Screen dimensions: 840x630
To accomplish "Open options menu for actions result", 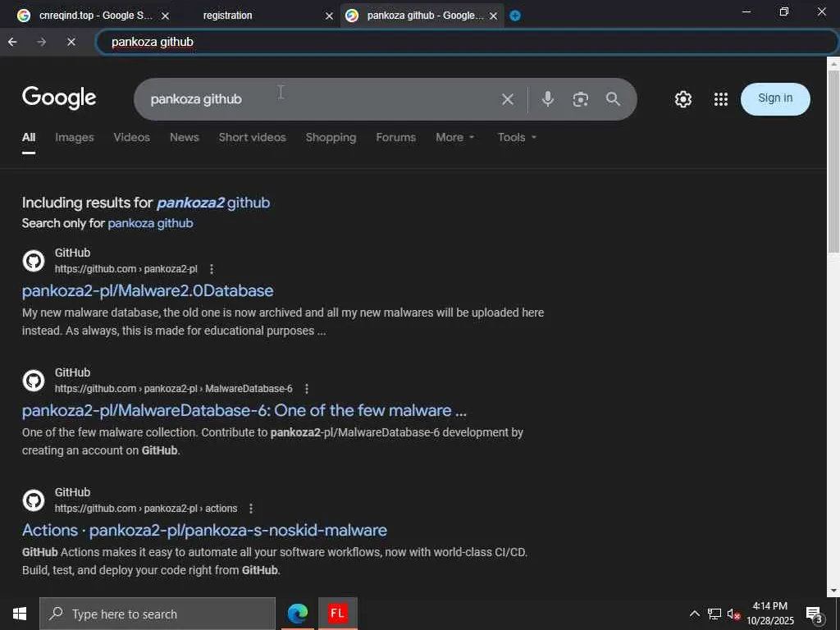I will click(x=251, y=509).
